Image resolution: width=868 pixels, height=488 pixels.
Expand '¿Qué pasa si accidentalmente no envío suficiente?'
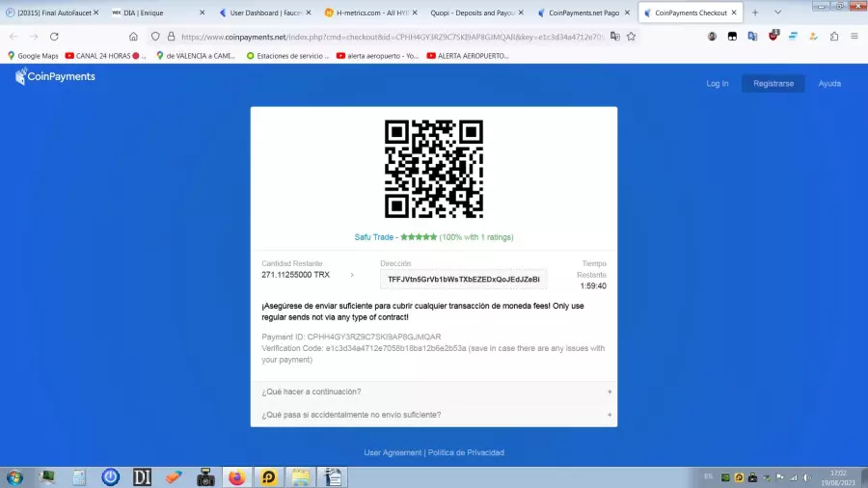point(434,415)
